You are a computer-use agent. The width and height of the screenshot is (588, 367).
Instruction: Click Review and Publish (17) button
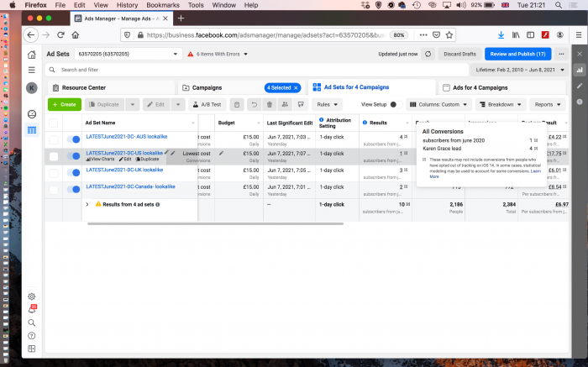point(518,54)
